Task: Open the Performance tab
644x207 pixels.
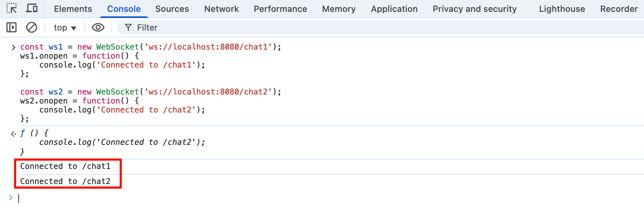Action: click(x=280, y=9)
